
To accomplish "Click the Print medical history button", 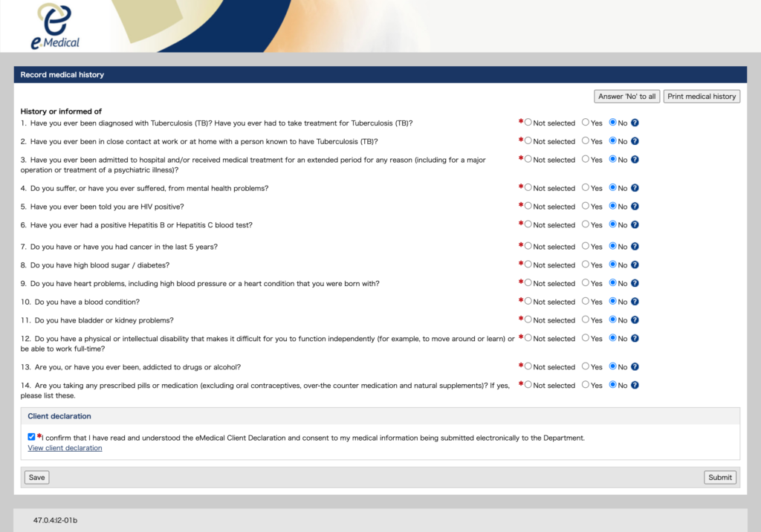I will (x=702, y=97).
